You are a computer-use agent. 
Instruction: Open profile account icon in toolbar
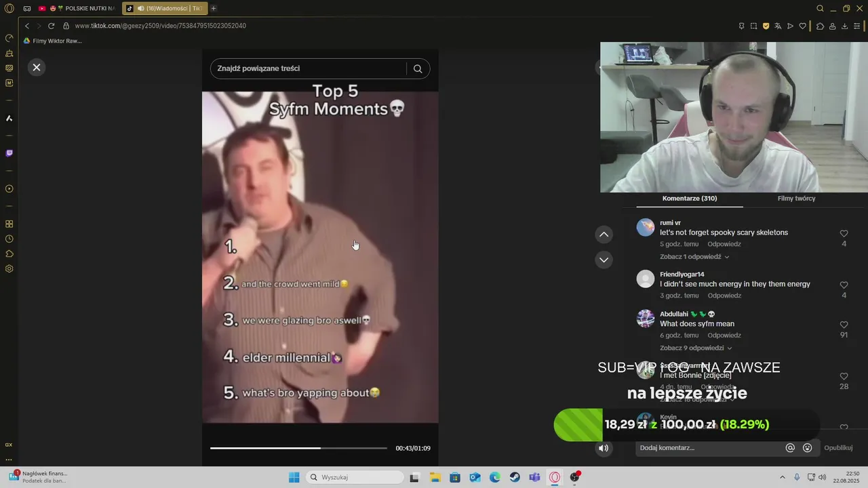tap(832, 26)
